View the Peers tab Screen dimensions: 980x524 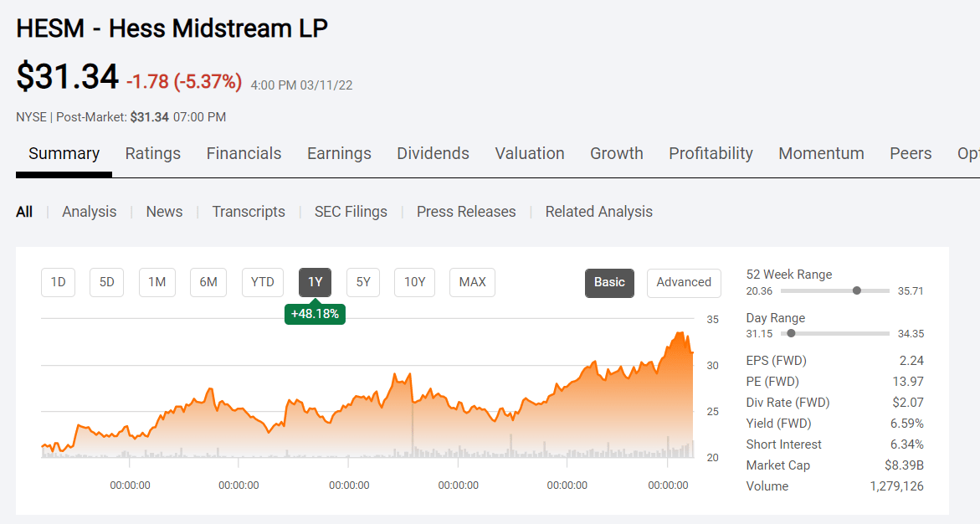(x=911, y=153)
